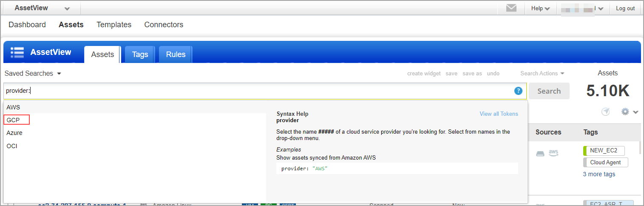The width and height of the screenshot is (644, 206).
Task: Expand the arrow next to gear icon
Action: (x=635, y=112)
